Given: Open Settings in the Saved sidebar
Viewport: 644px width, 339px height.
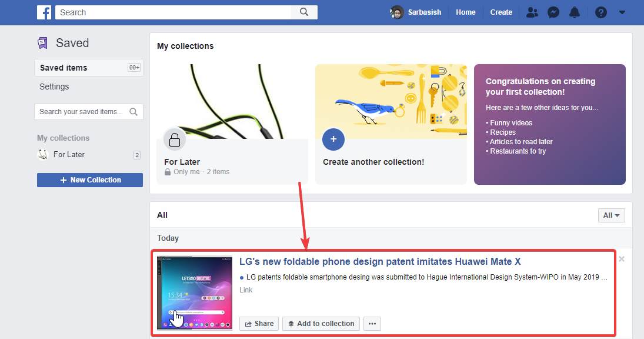Looking at the screenshot, I should coord(54,87).
